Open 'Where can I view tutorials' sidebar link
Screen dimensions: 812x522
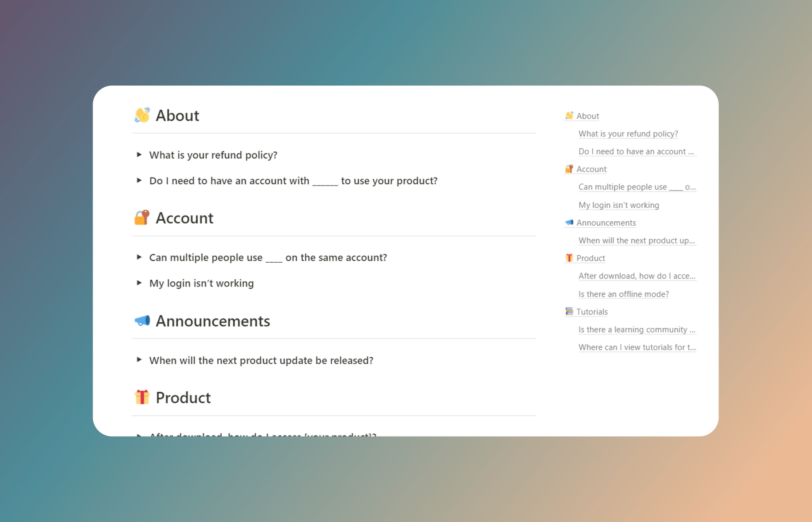[637, 347]
